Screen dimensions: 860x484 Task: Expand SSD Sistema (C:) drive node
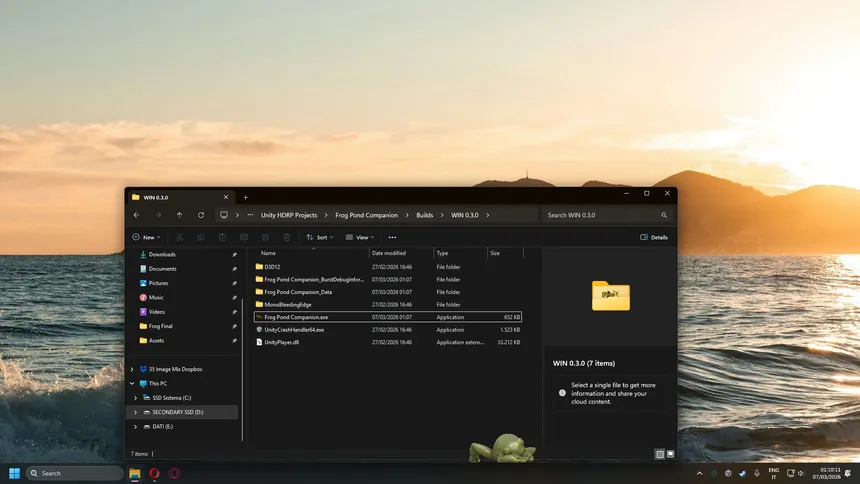[135, 398]
